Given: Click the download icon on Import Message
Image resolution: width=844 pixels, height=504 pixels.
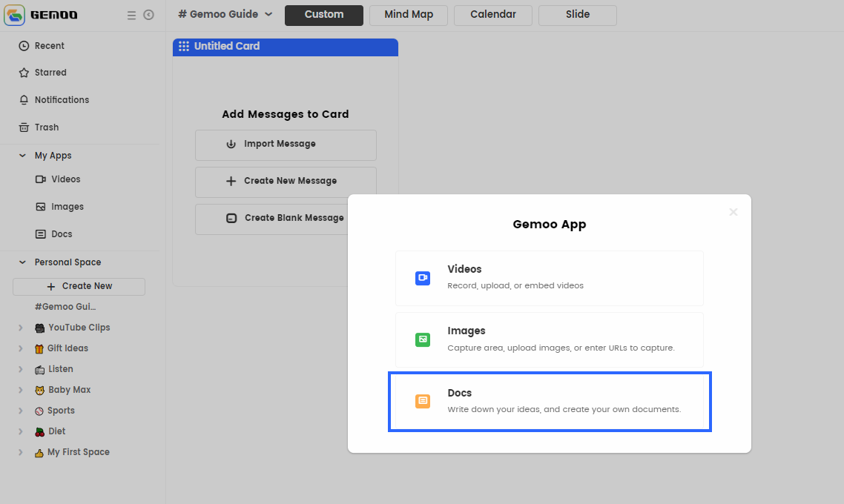Looking at the screenshot, I should click(231, 144).
